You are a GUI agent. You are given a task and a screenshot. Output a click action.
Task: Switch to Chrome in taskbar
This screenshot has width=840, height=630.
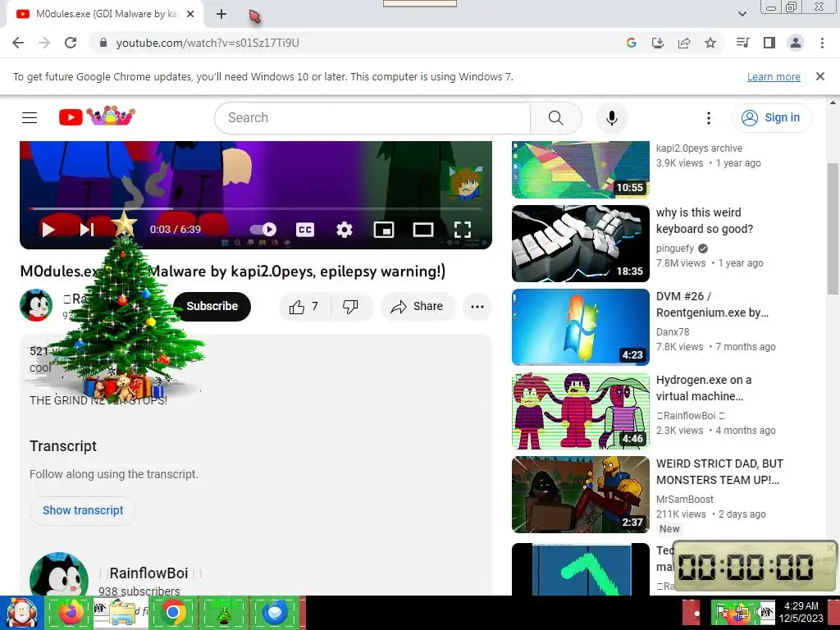[x=172, y=613]
